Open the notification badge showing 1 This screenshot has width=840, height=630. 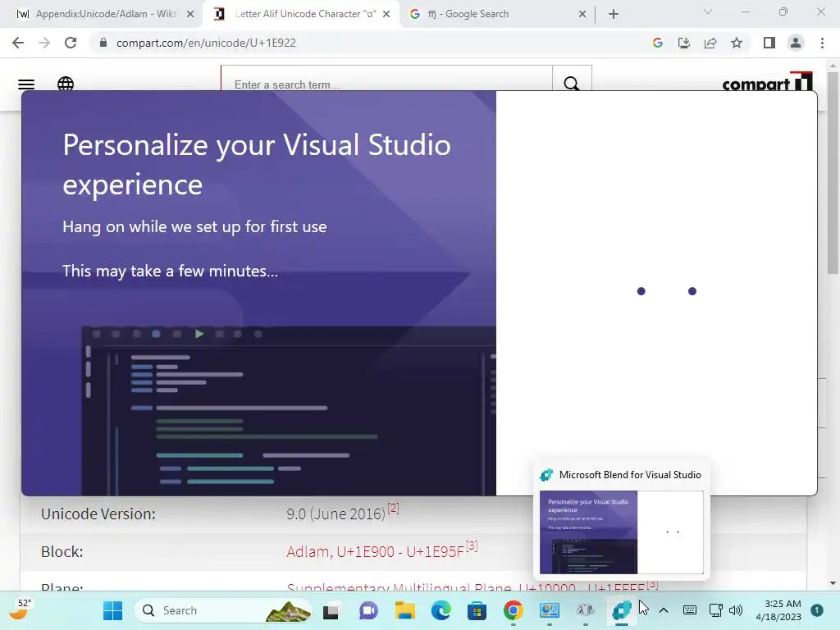tap(816, 610)
